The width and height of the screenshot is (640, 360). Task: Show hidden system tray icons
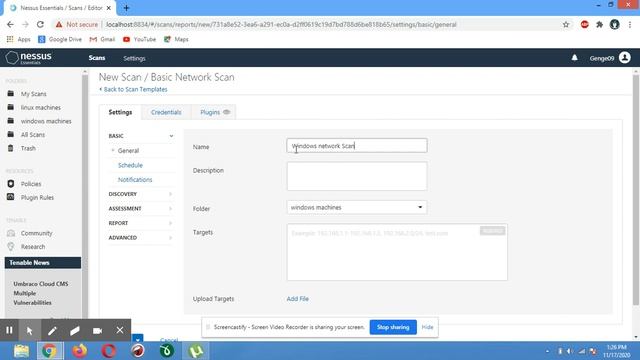pos(547,351)
